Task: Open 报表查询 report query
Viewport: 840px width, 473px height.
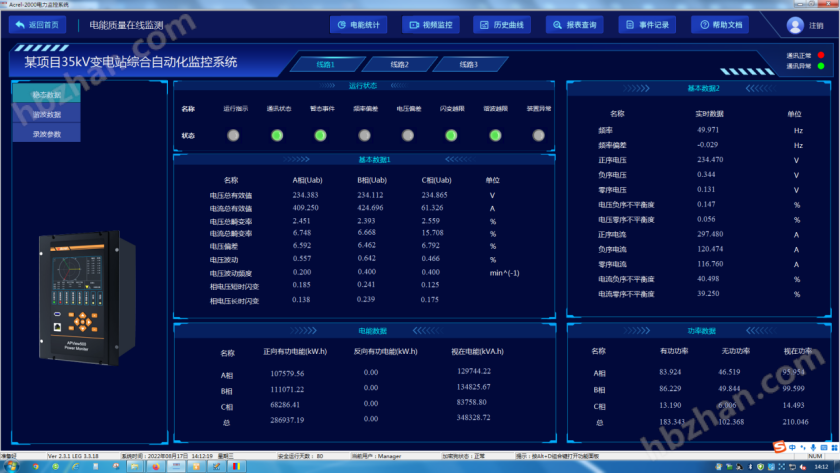Action: tap(575, 25)
